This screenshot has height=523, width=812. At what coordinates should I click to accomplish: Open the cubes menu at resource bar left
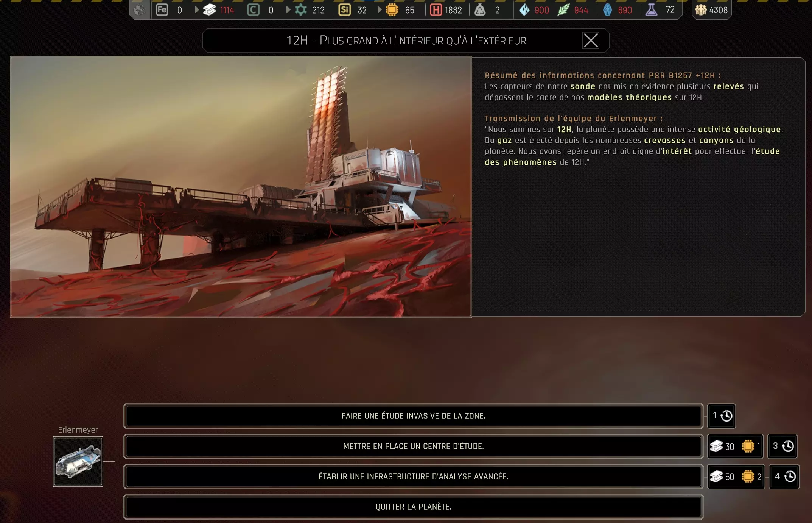pos(140,10)
